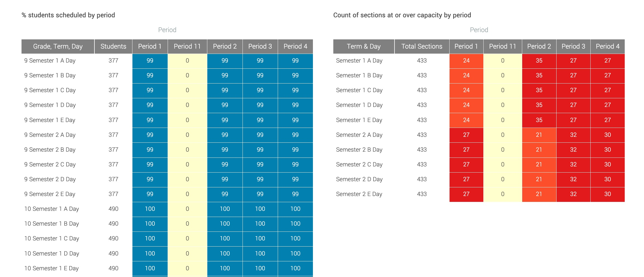The width and height of the screenshot is (644, 277).
Task: Sort by the Students column header
Action: tap(113, 46)
